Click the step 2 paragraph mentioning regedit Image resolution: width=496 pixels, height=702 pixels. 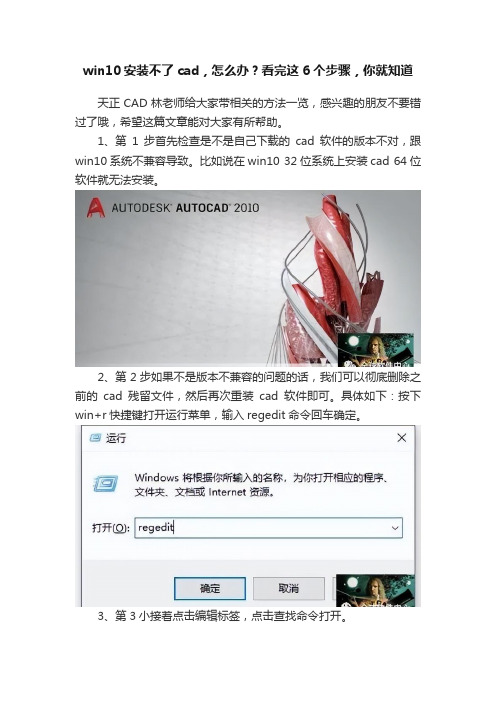click(248, 396)
